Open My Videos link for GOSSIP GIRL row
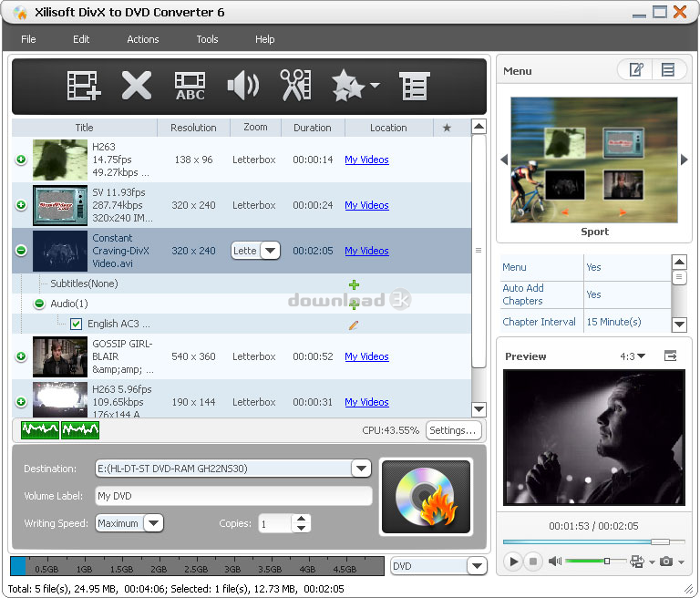Viewport: 700px width, 598px height. coord(366,356)
